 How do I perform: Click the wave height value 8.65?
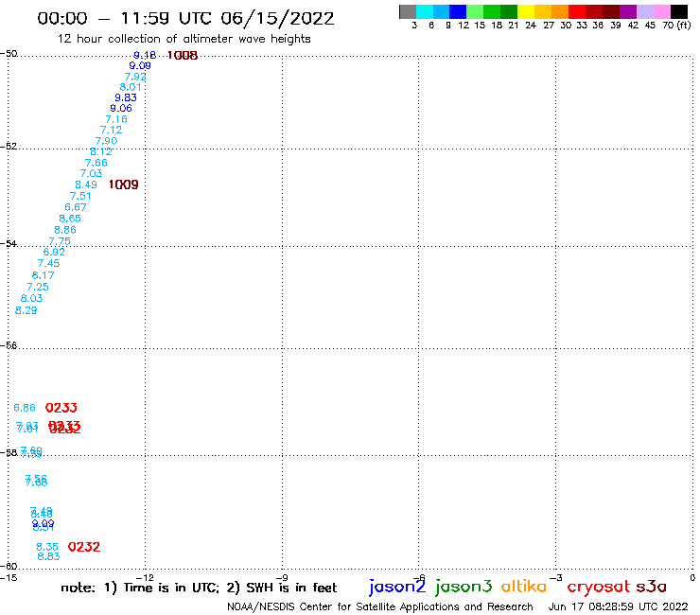(x=70, y=219)
